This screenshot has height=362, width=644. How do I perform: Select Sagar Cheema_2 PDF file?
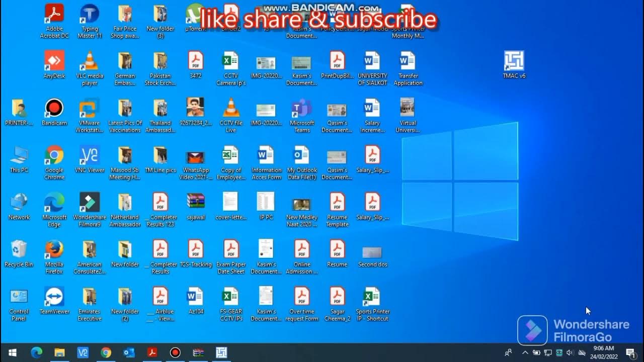(337, 305)
